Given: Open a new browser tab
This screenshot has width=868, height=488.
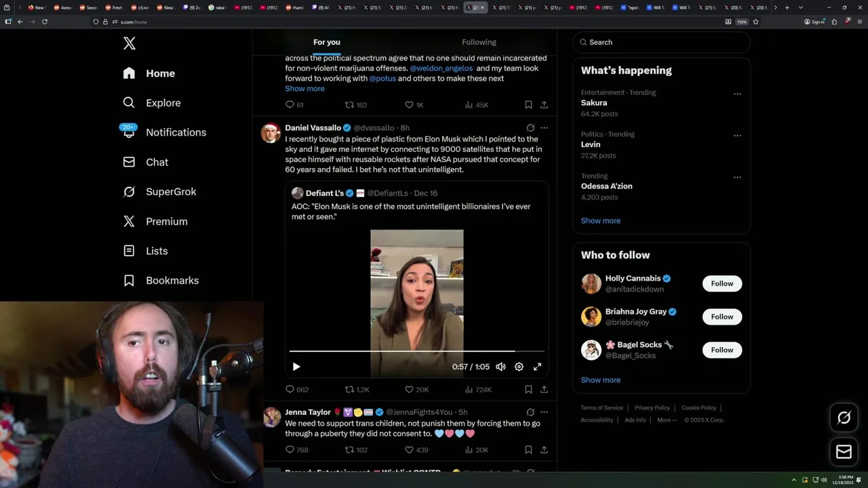Looking at the screenshot, I should 787,7.
